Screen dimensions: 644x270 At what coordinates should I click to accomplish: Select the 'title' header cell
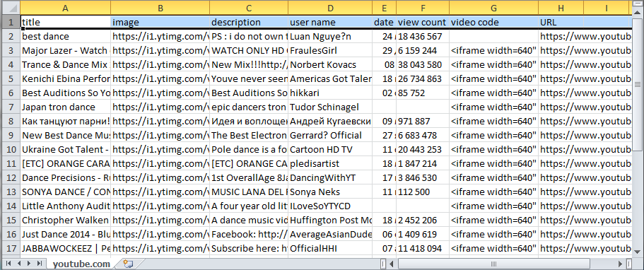(x=65, y=22)
